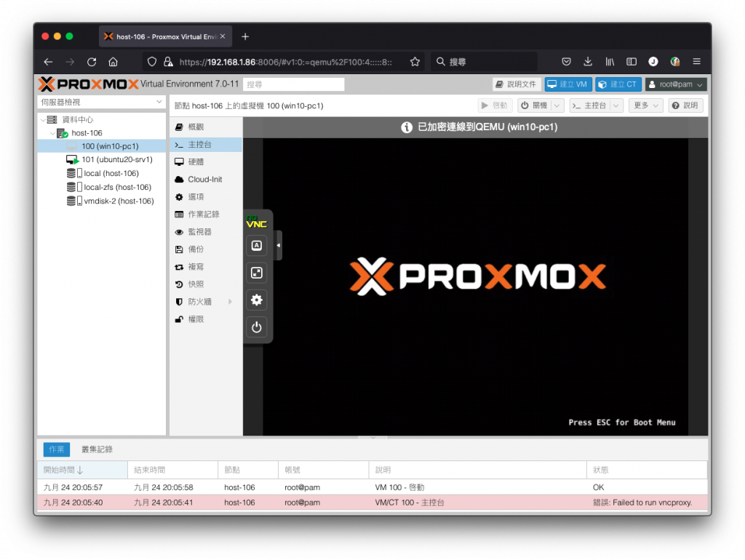Image resolution: width=745 pixels, height=560 pixels.
Task: Open 作業記錄 task history section
Action: 206,215
